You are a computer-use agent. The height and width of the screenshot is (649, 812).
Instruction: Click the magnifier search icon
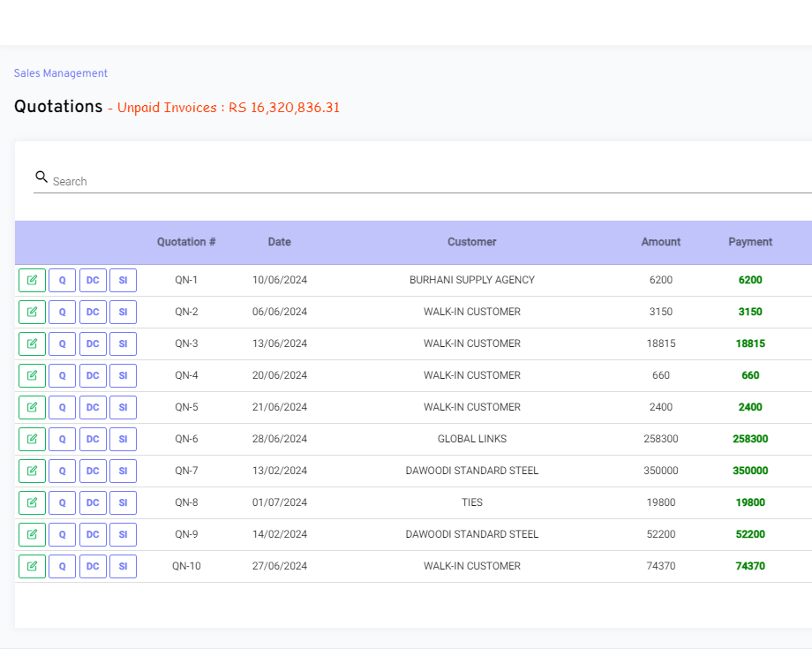click(41, 177)
